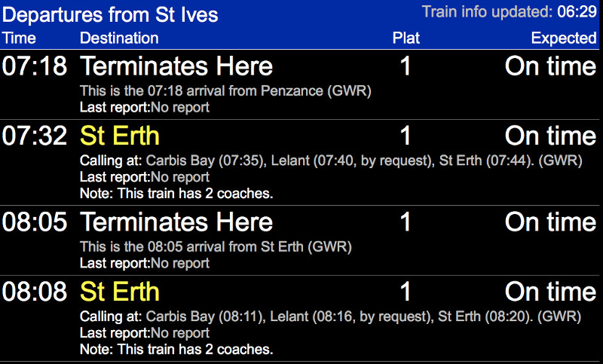Click the 07:32 departure time
603x364 pixels.
click(35, 136)
